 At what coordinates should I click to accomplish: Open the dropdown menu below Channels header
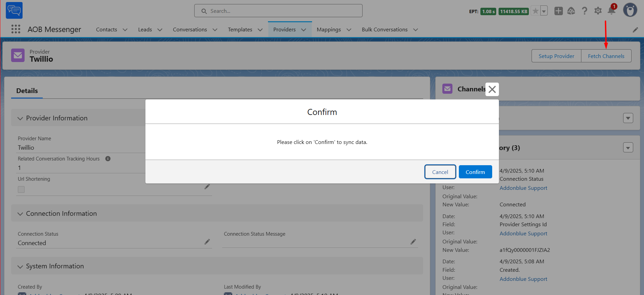[x=628, y=118]
